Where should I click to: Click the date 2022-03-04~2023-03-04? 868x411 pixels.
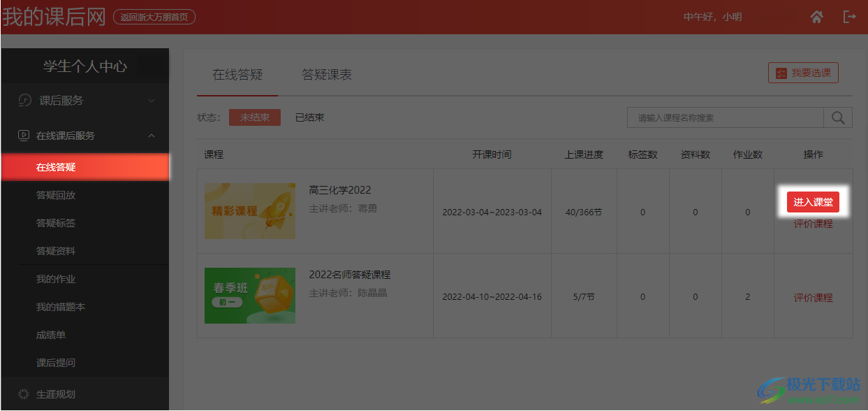click(492, 212)
